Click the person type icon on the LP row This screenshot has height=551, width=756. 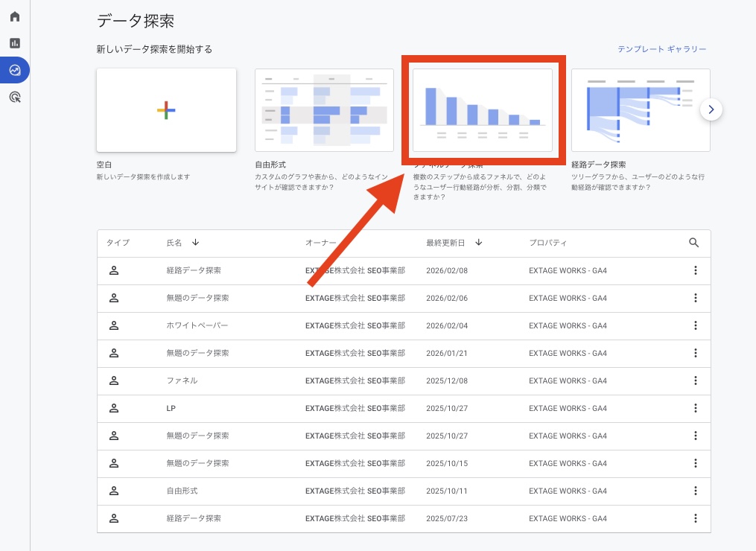pyautogui.click(x=114, y=408)
